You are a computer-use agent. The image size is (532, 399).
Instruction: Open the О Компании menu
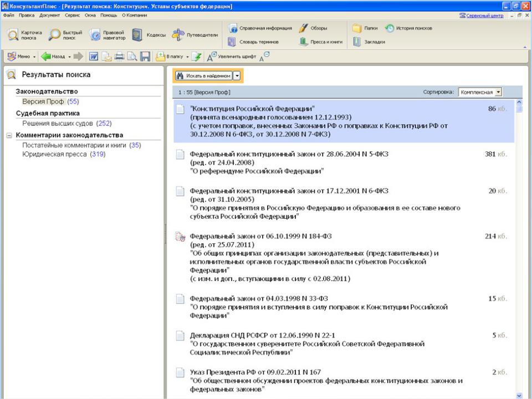(x=134, y=16)
